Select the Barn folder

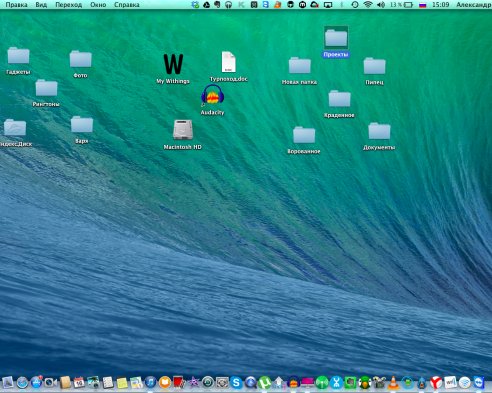click(x=82, y=129)
